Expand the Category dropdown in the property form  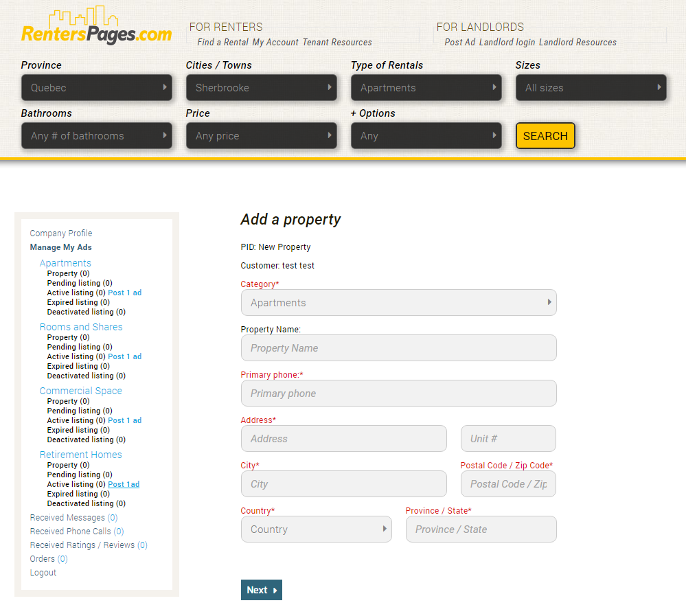[x=398, y=302]
